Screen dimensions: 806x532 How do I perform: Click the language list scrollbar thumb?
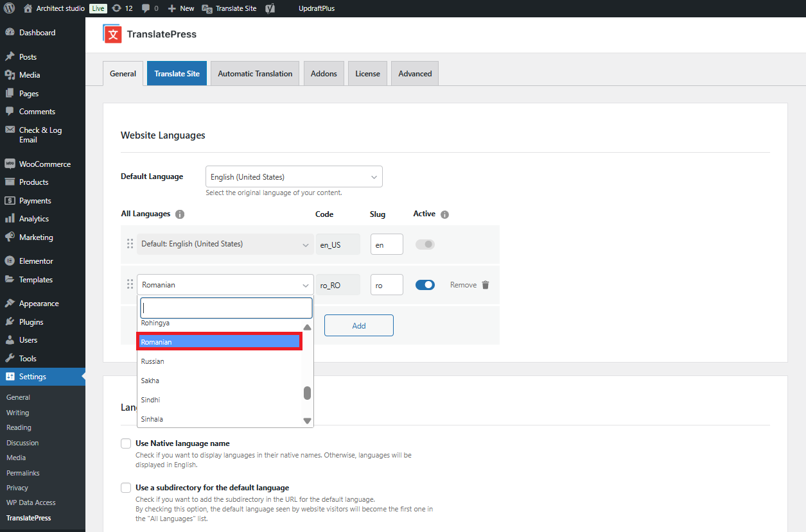coord(308,393)
